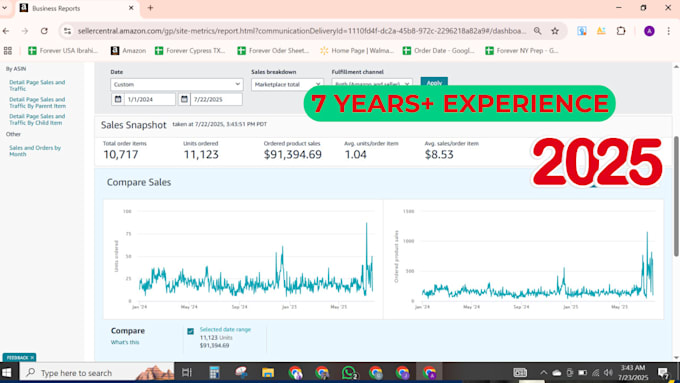Open WhatsApp from the taskbar
Image resolution: width=680 pixels, height=383 pixels.
click(x=349, y=373)
